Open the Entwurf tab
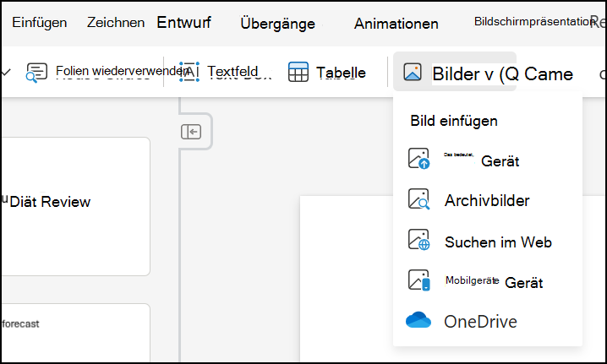This screenshot has width=607, height=364. point(184,23)
